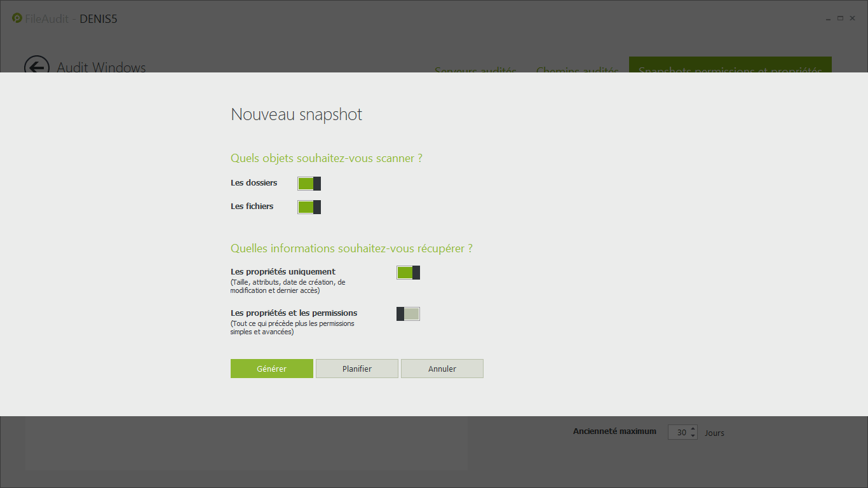Click the Audit Windows page title
Viewport: 868px width, 488px height.
pos(102,67)
